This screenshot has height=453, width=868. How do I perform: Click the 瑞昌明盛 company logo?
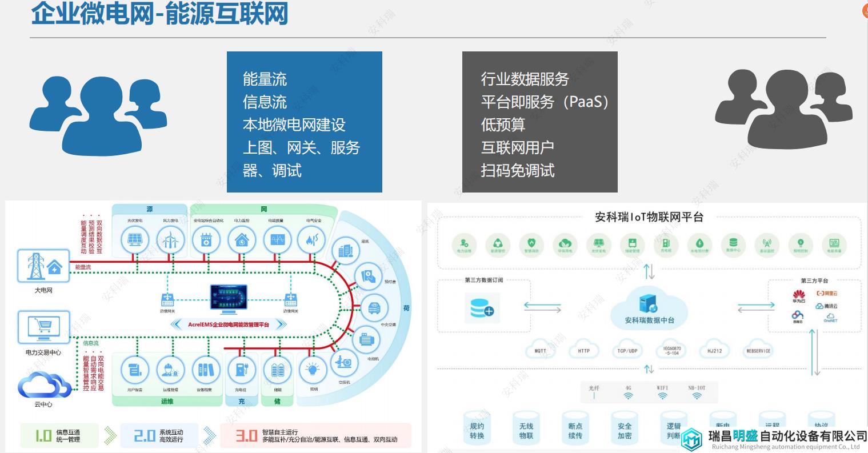click(774, 439)
